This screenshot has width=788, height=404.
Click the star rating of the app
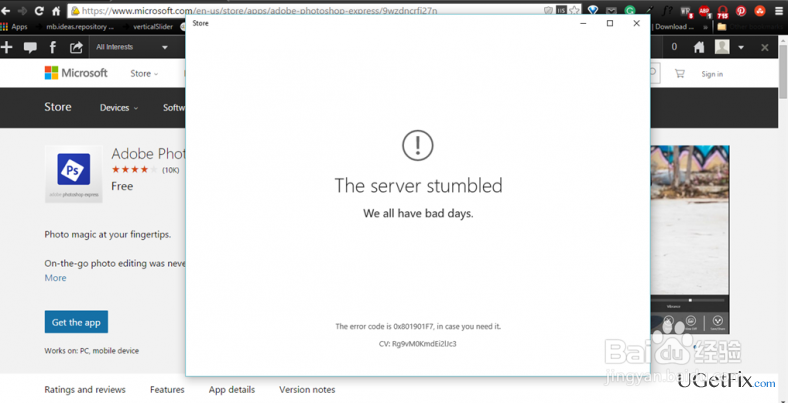134,170
